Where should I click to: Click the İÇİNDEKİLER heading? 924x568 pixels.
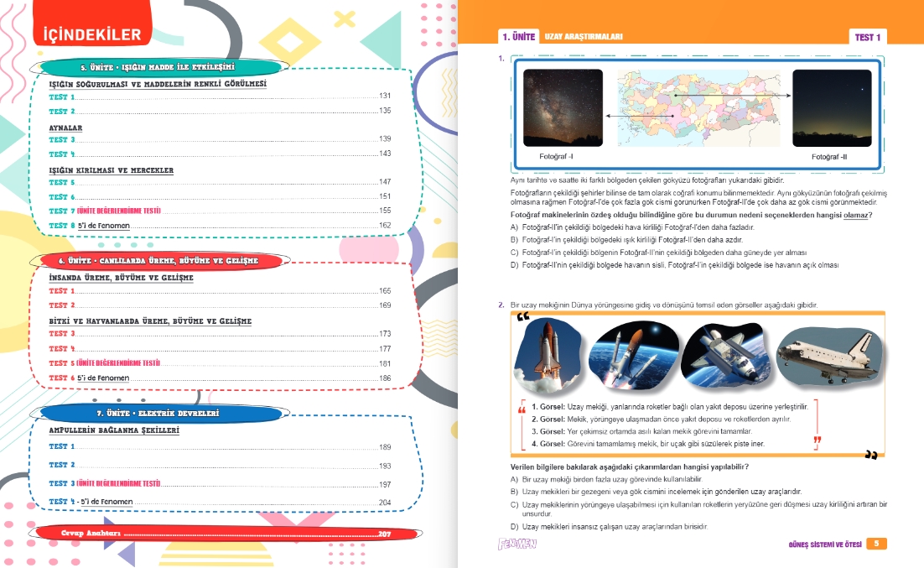(92, 34)
